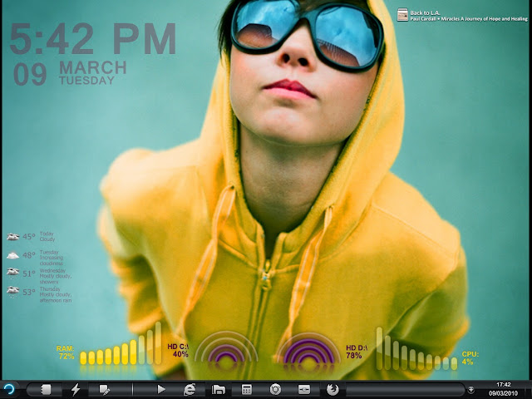This screenshot has width=532, height=399.
Task: Click the CPU: 4% label
Action: (x=470, y=358)
